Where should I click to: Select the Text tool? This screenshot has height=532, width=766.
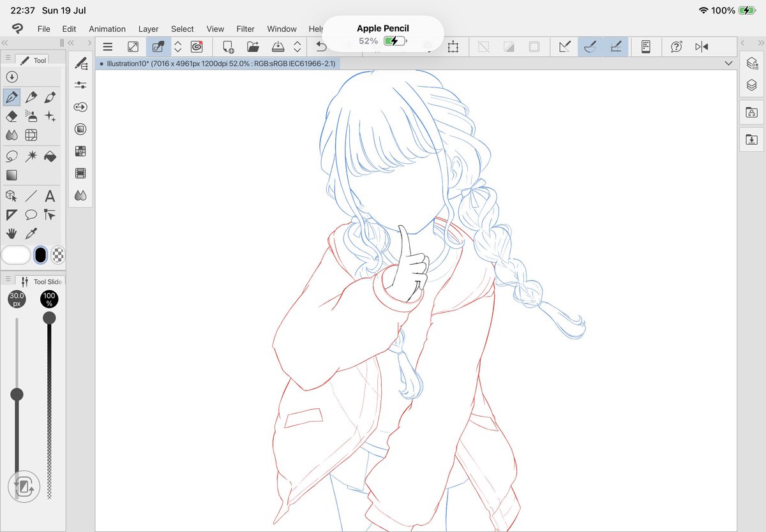(49, 196)
